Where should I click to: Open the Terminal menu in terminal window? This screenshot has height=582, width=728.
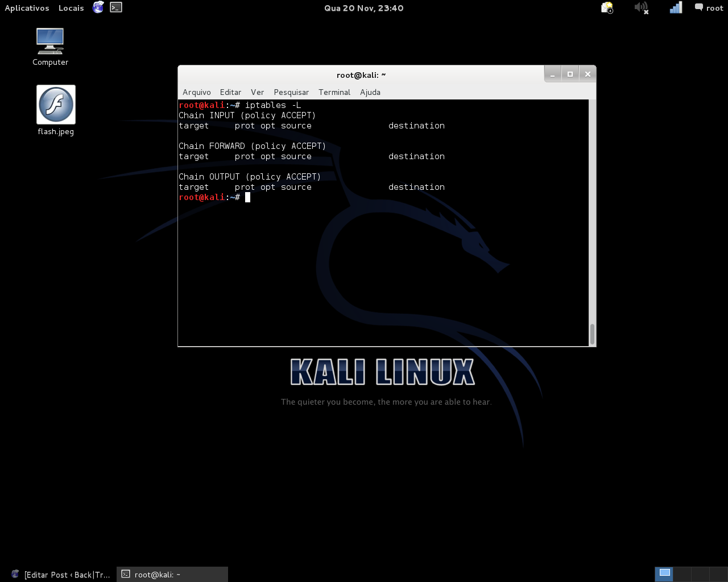click(x=334, y=92)
